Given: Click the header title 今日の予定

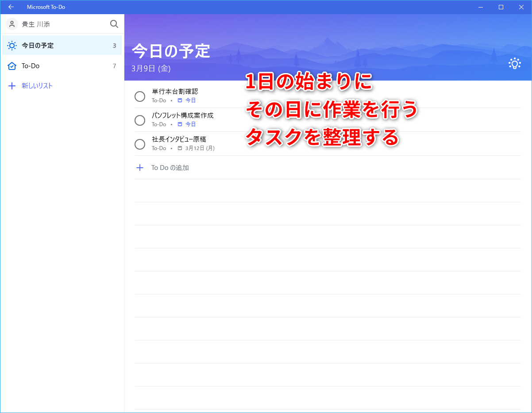Looking at the screenshot, I should click(x=171, y=51).
